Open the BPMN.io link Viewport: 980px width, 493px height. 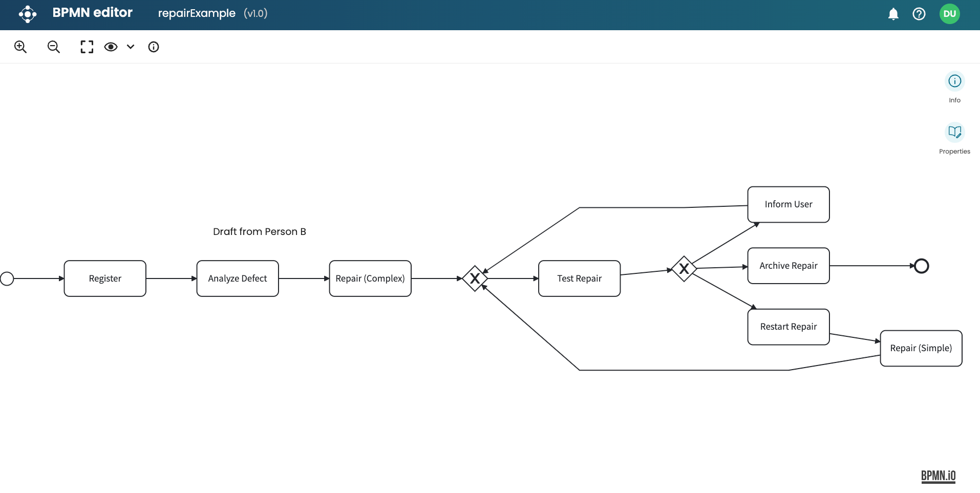pos(938,476)
